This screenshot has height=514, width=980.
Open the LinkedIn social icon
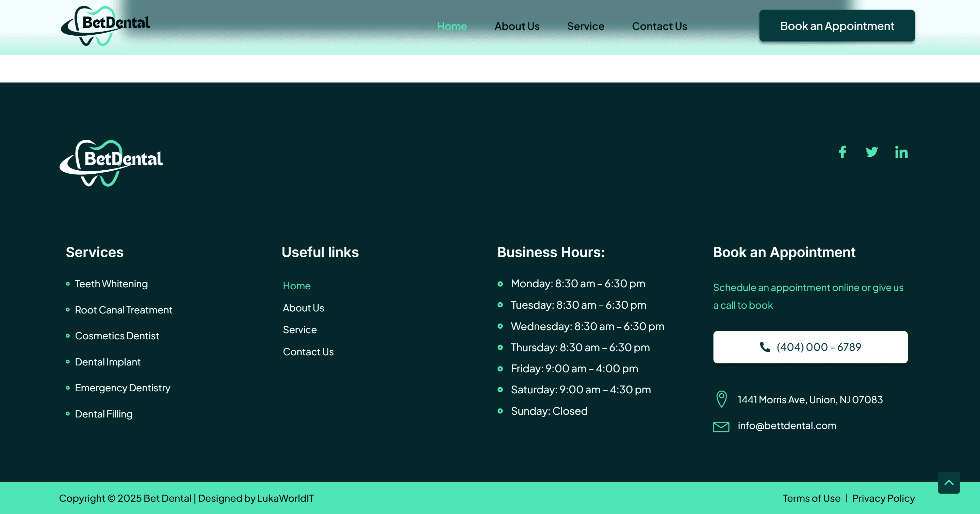pos(901,152)
